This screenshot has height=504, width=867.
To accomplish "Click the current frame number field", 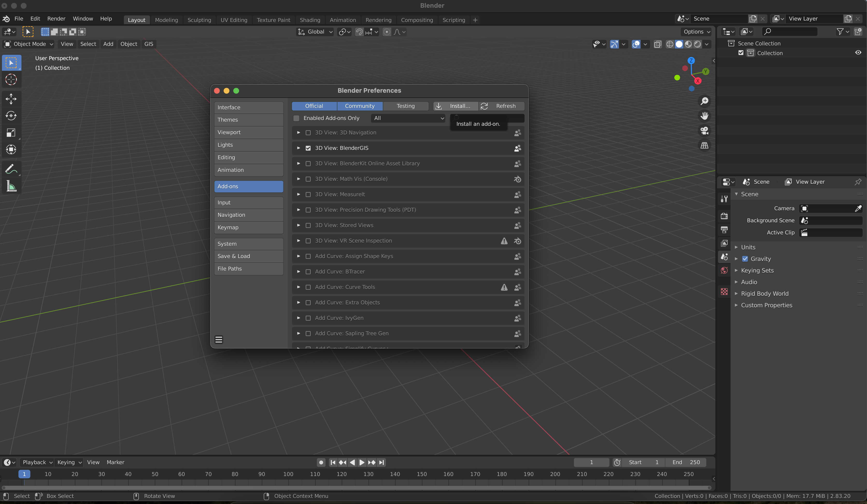I will pyautogui.click(x=591, y=462).
